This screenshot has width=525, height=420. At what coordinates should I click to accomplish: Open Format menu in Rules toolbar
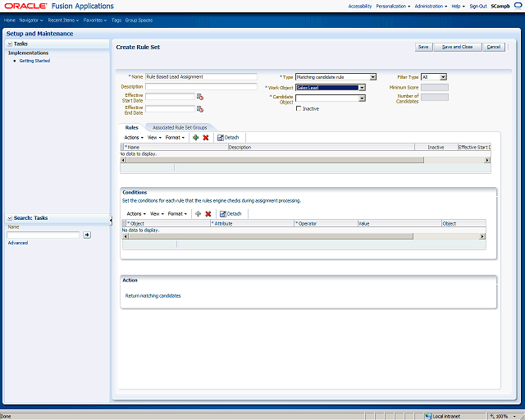tap(175, 137)
